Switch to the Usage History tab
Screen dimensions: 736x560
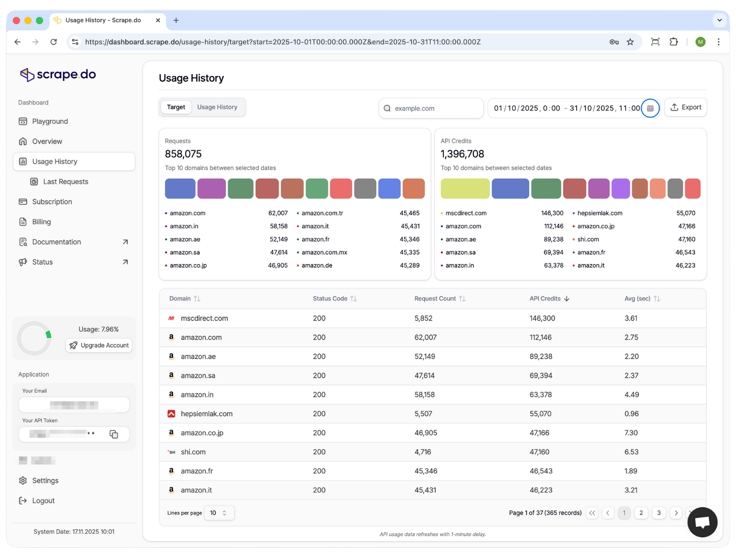point(217,107)
